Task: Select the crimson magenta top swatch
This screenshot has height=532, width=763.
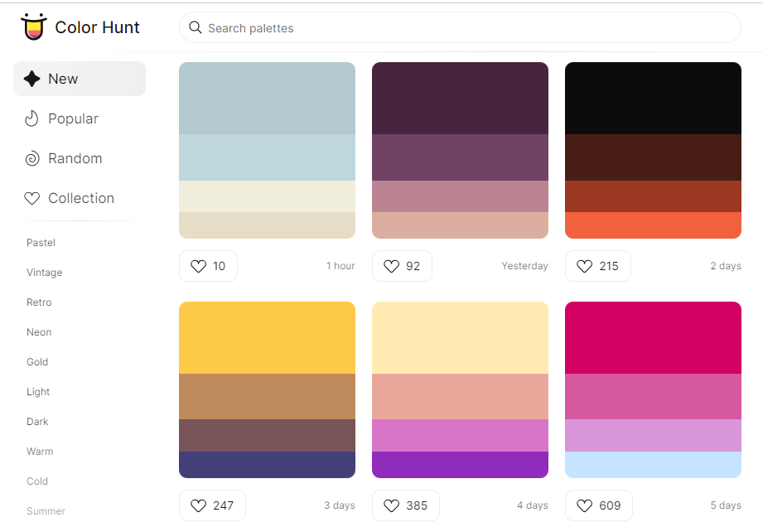Action: [653, 338]
